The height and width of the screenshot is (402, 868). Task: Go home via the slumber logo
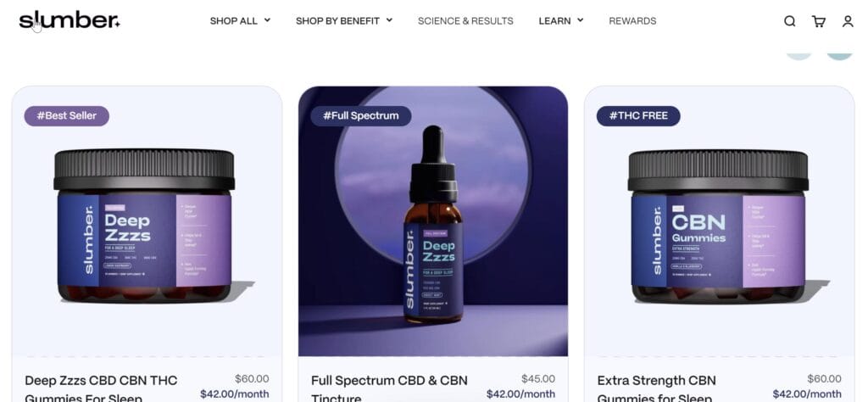click(70, 20)
